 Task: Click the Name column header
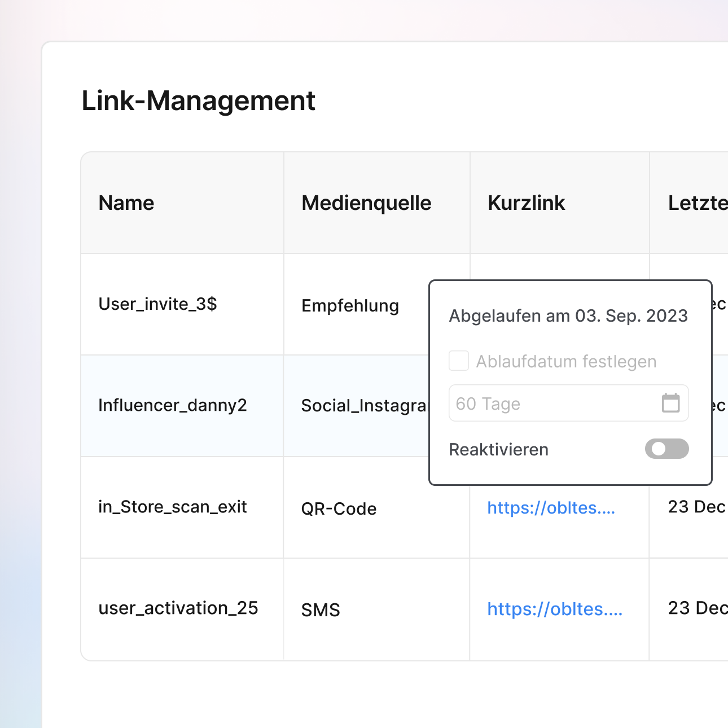(x=126, y=203)
